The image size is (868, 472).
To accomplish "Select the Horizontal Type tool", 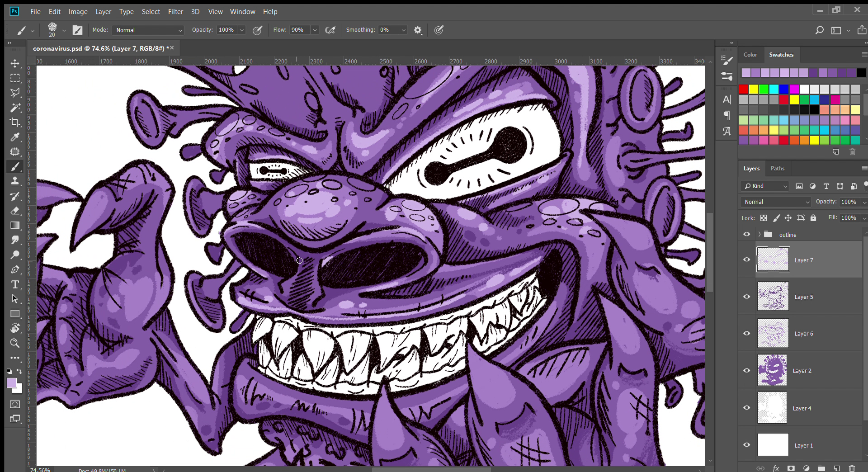I will [x=15, y=284].
